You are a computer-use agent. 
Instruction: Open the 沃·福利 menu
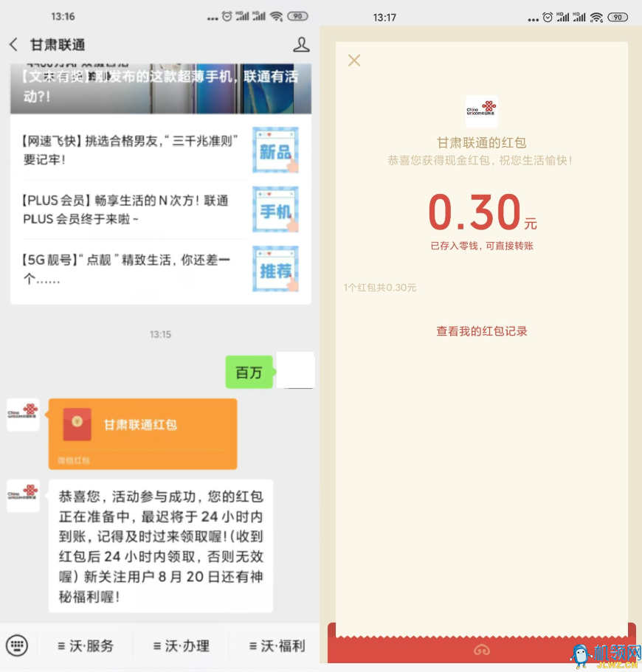277,646
